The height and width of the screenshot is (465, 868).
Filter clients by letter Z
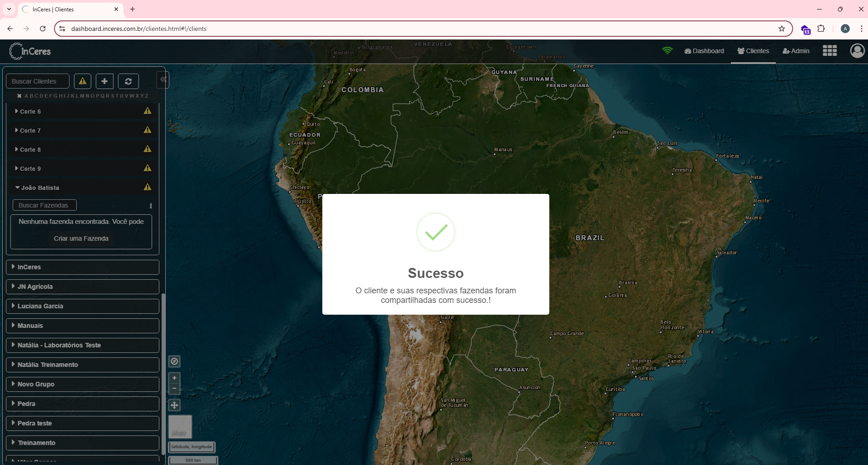[x=147, y=96]
